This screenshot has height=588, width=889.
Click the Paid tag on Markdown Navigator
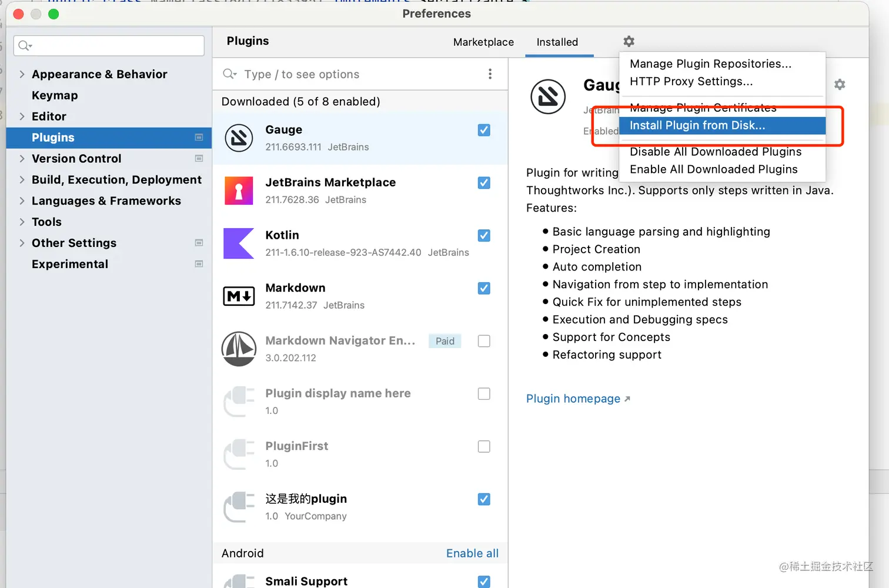click(445, 341)
